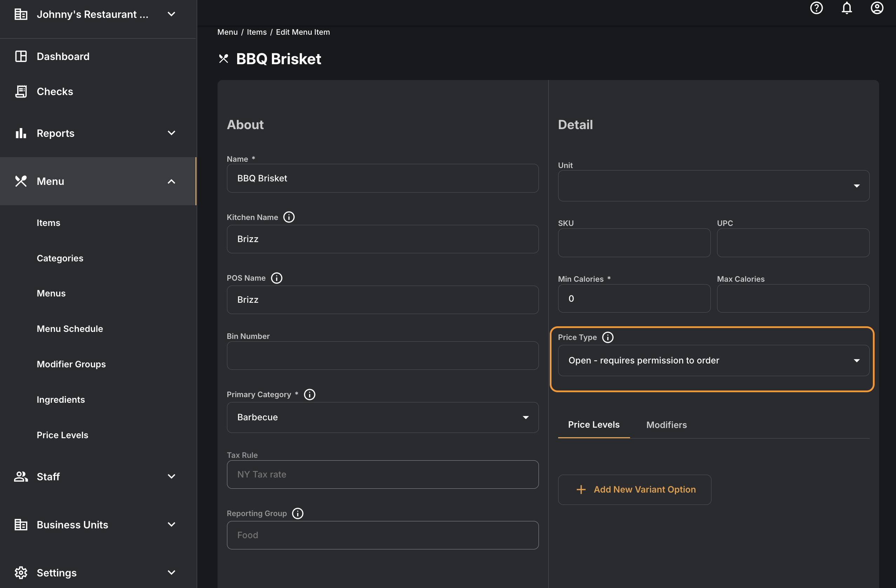This screenshot has height=588, width=896.
Task: Click the Staff people icon
Action: click(x=21, y=476)
